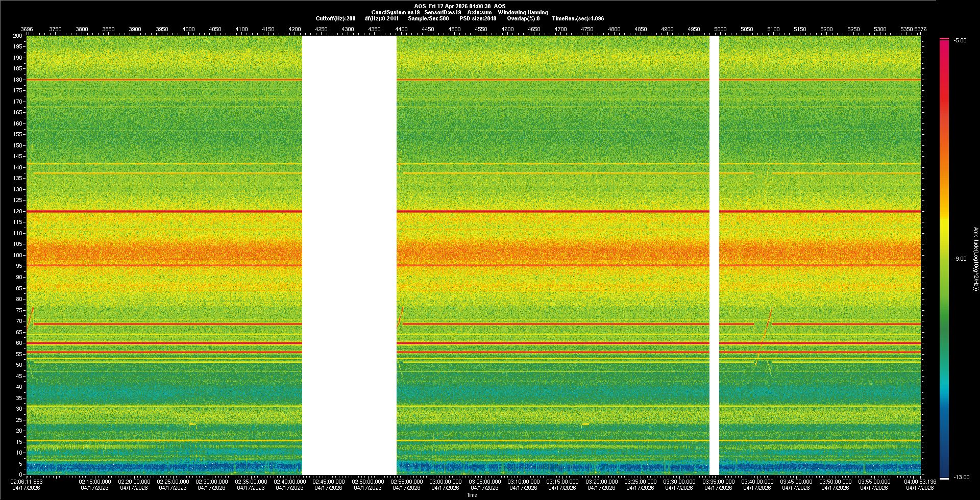Image resolution: width=980 pixels, height=500 pixels.
Task: Click the 120 Hz label on frequency axis
Action: tap(18, 211)
